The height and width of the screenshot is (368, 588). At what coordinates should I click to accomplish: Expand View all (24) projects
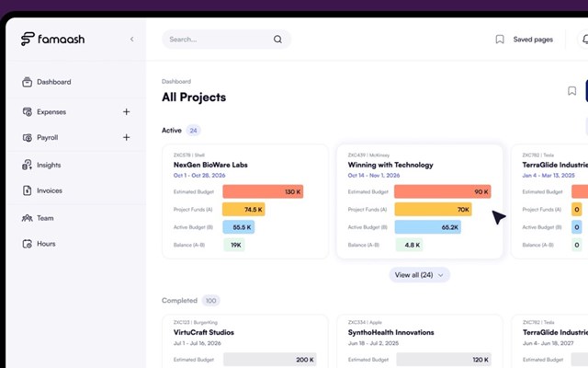click(x=419, y=275)
